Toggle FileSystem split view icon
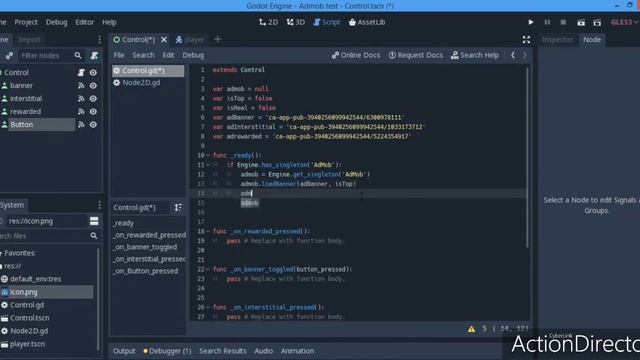The height and width of the screenshot is (360, 640). point(94,221)
